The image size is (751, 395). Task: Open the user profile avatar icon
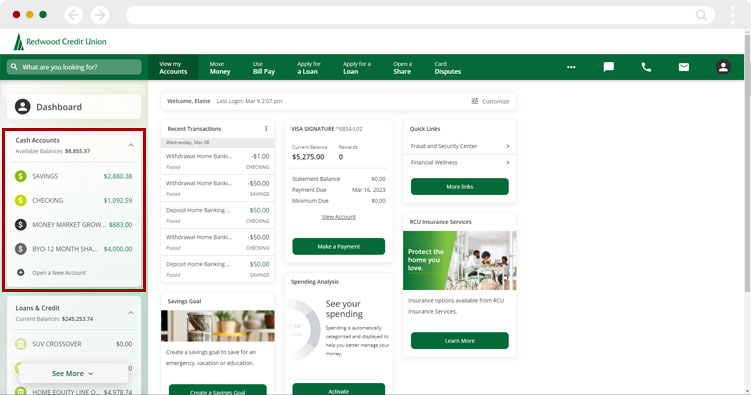723,67
